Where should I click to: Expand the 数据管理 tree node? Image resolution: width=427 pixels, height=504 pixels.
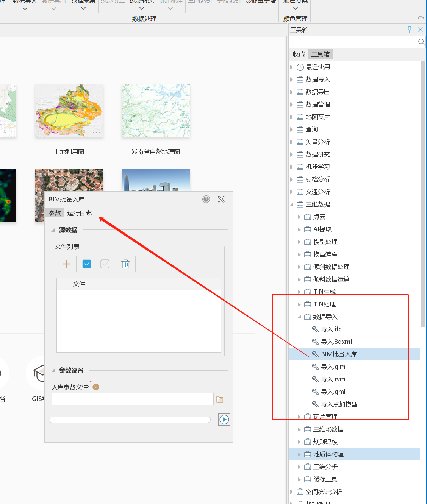pyautogui.click(x=292, y=105)
